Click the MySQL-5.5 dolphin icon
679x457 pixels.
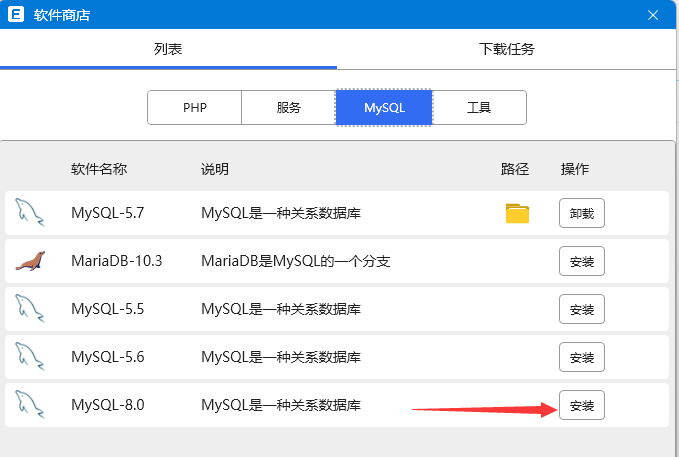tap(30, 309)
